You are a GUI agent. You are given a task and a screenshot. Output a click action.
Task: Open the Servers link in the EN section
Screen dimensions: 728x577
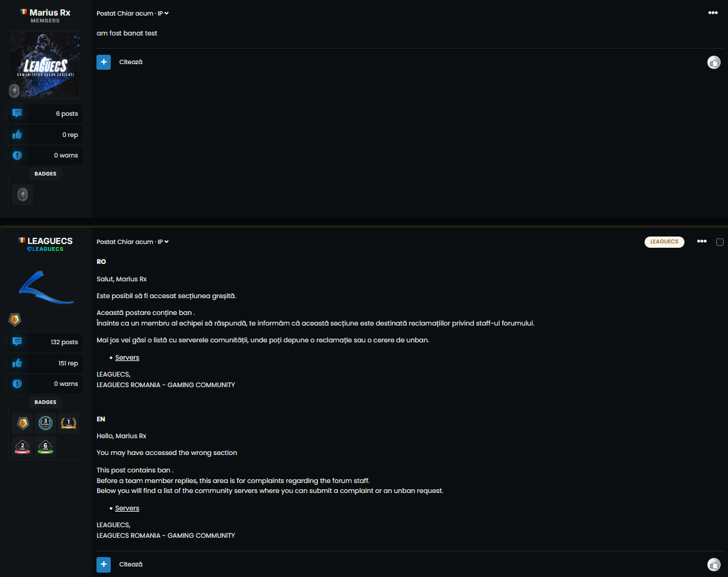(x=127, y=509)
